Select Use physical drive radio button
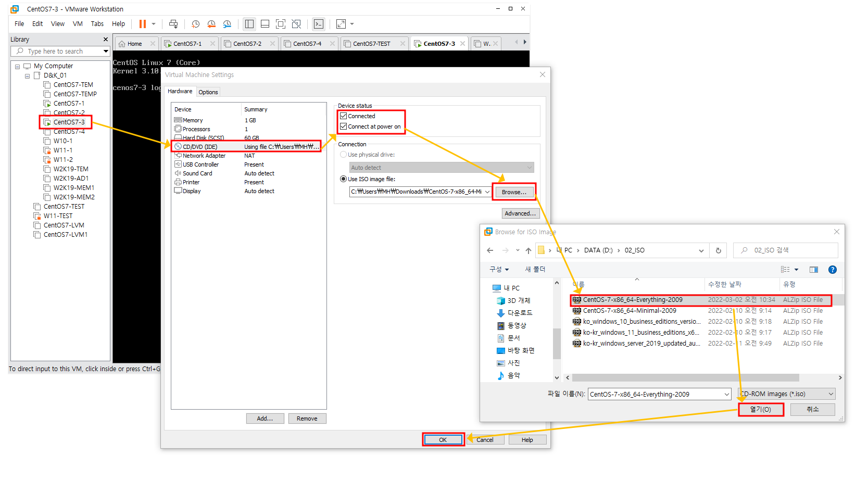Screen dimensions: 868x482 pos(344,155)
